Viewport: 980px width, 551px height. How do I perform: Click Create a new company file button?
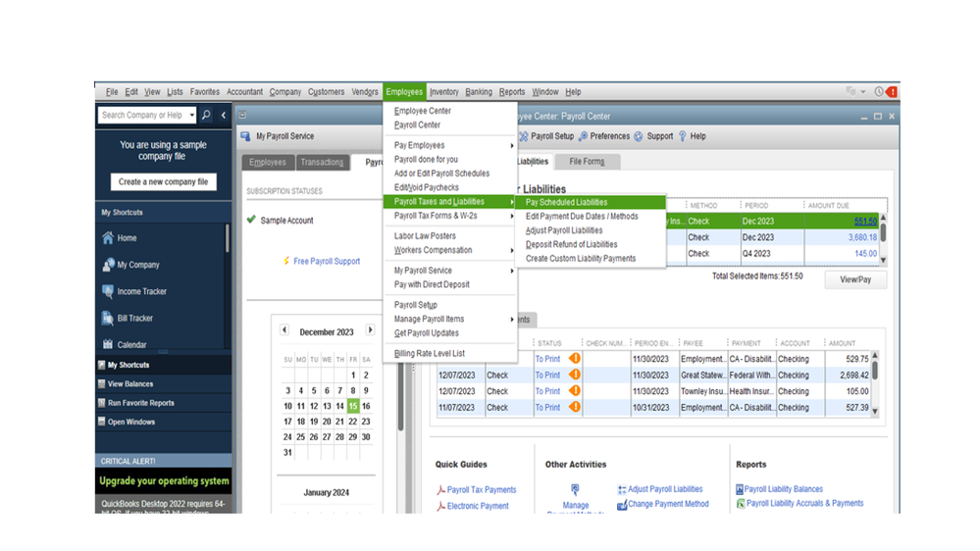coord(163,181)
